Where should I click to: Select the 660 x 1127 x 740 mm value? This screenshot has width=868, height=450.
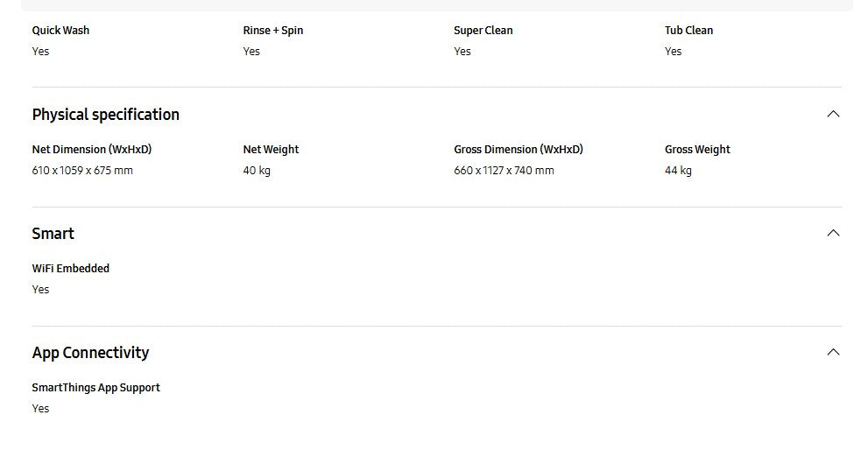tap(504, 171)
